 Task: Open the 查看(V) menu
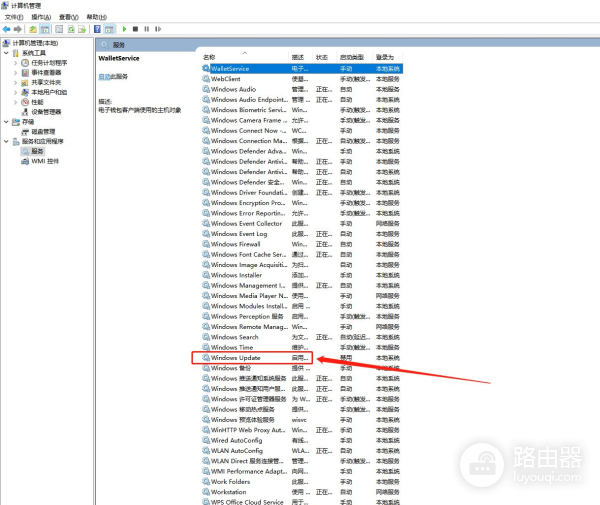pos(68,17)
